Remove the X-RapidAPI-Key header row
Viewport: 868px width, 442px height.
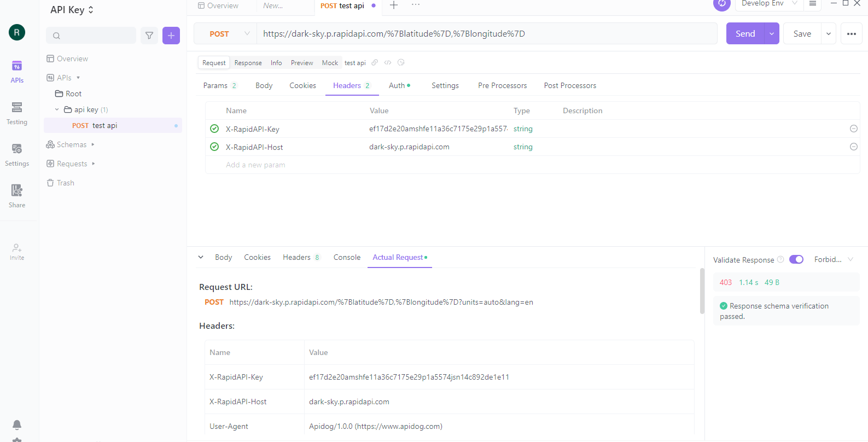[x=853, y=129]
